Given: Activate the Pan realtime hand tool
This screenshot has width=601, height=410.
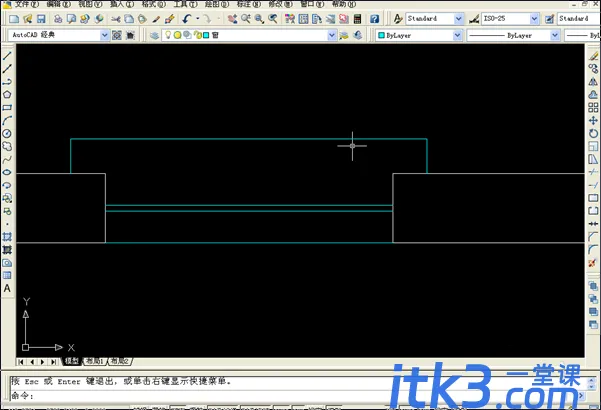Looking at the screenshot, I should pos(232,19).
